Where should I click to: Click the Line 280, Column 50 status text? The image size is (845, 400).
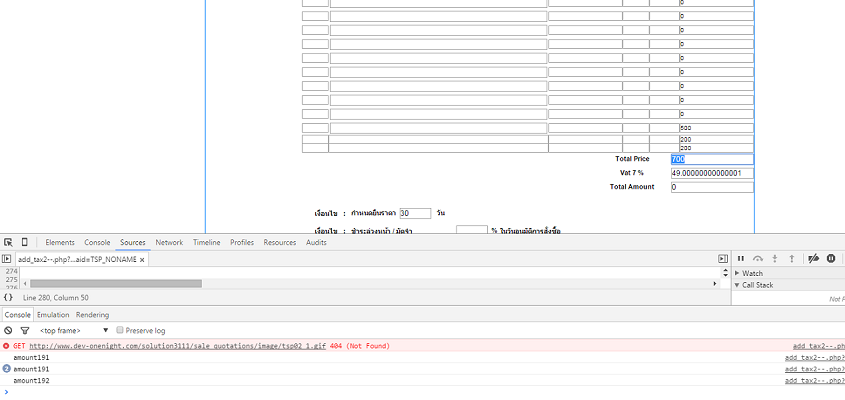[56, 298]
